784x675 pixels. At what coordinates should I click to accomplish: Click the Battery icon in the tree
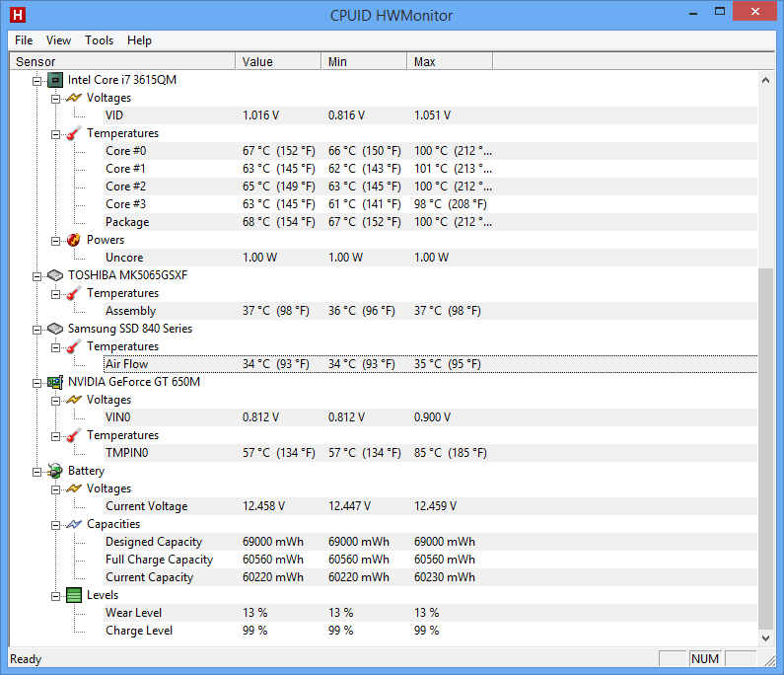[55, 471]
